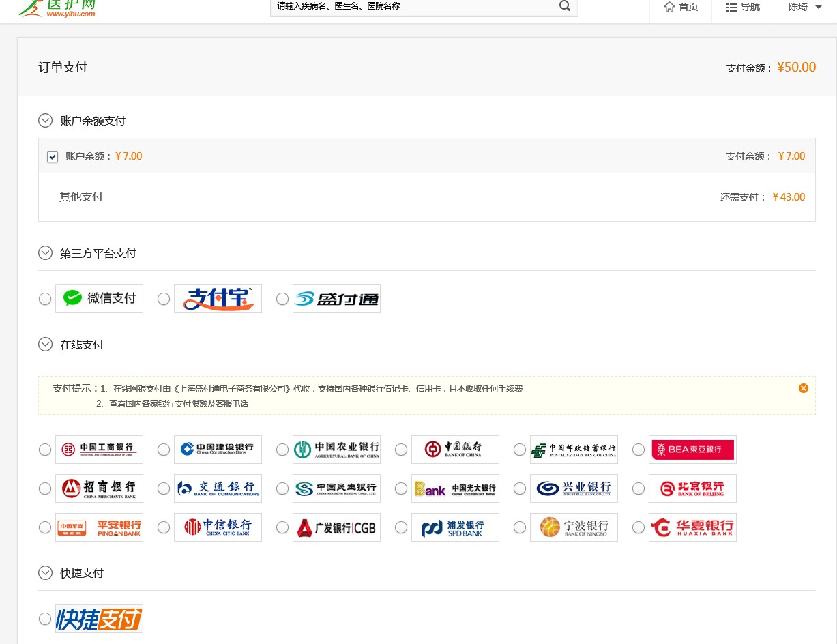
Task: Choose the 招商银行 radio button
Action: pyautogui.click(x=45, y=488)
